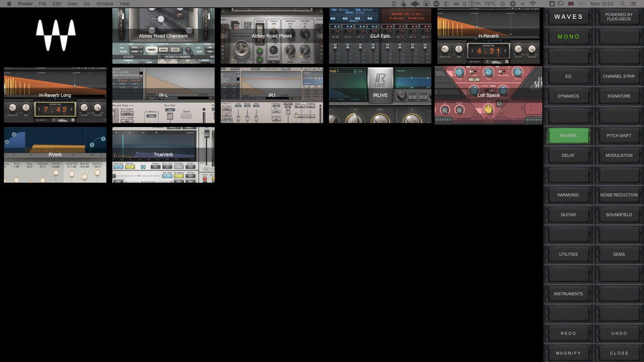Select the IRLIVE plugin thumbnail
This screenshot has height=362, width=644.
coord(380,95)
